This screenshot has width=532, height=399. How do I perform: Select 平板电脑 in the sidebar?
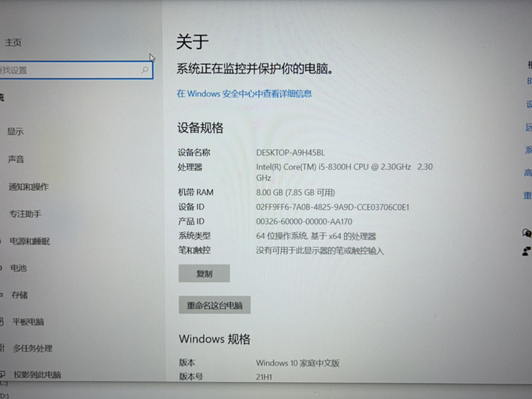pyautogui.click(x=28, y=322)
